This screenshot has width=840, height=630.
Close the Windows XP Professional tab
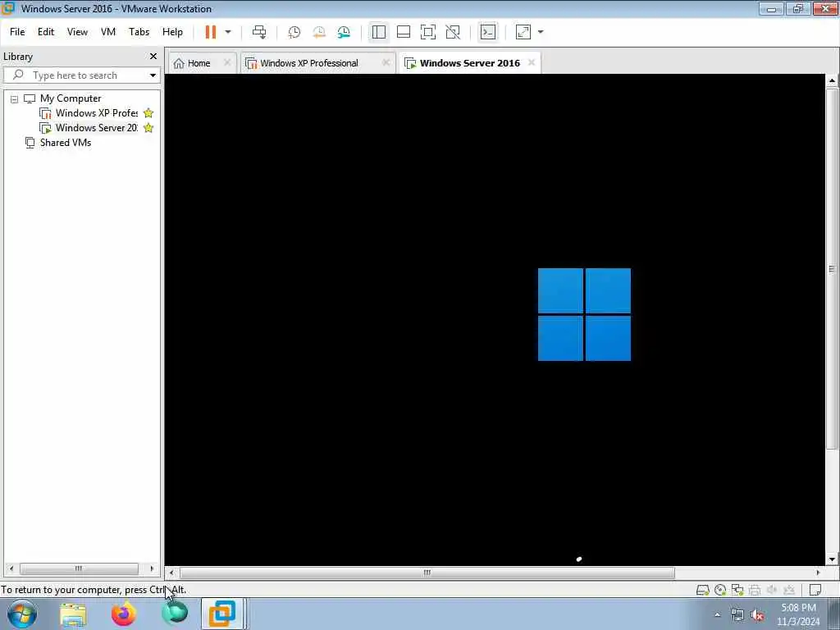pos(386,62)
